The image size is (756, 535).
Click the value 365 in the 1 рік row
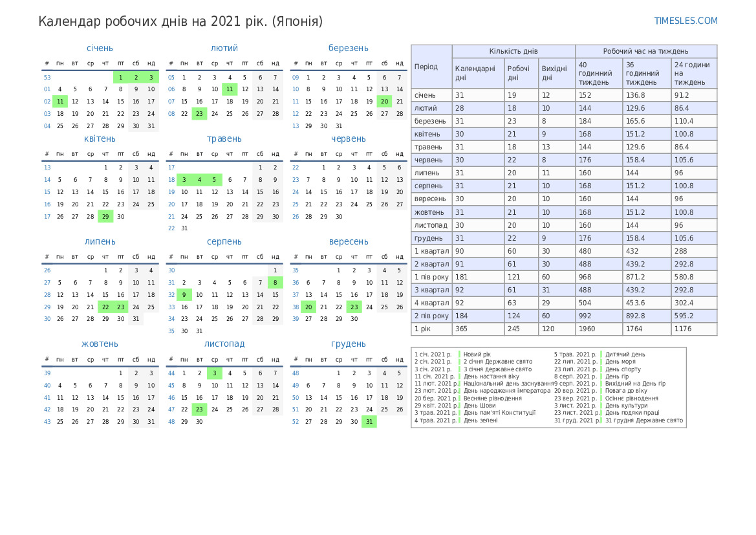pos(461,329)
